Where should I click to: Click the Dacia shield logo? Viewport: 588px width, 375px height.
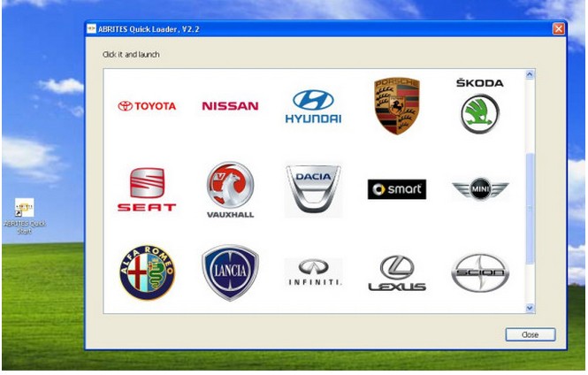[313, 190]
